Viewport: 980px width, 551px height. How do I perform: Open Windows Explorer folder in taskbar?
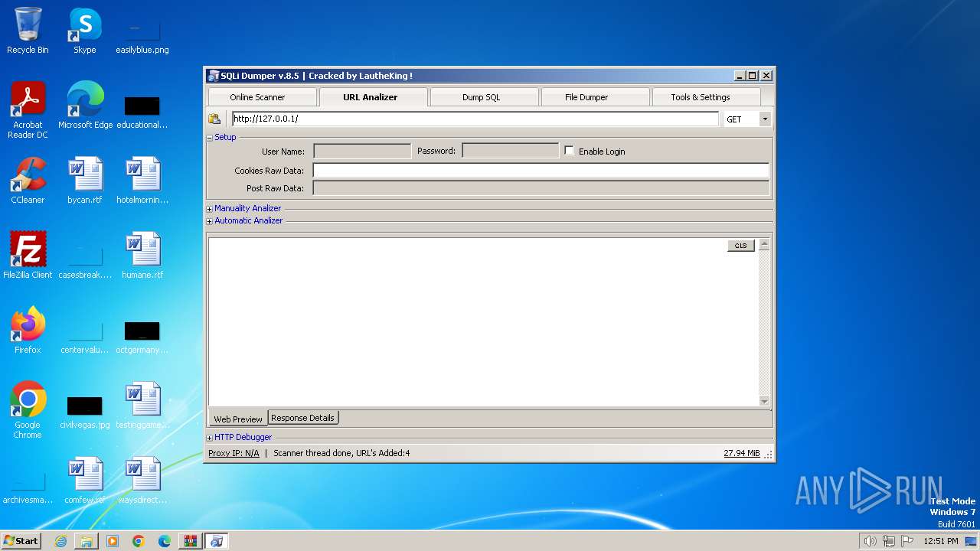tap(87, 541)
